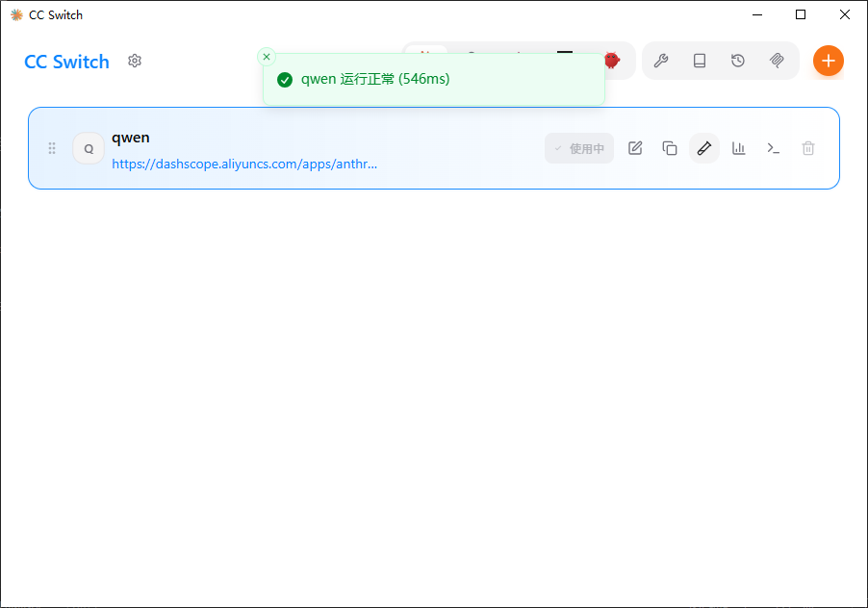Open the terminal icon for qwen

pos(774,148)
